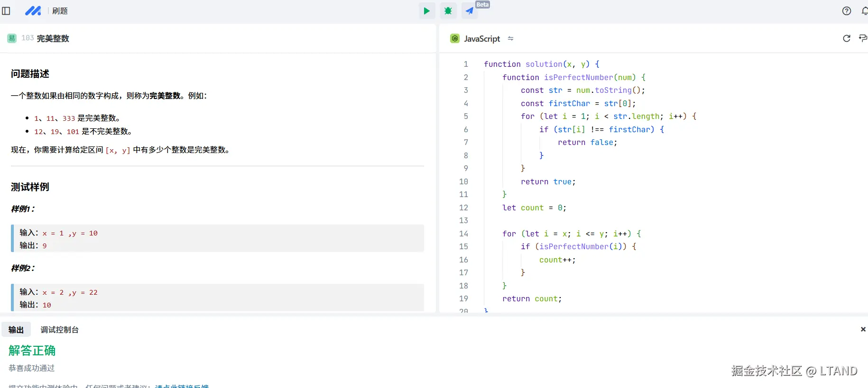Open the 请点此链接反馈 feedback link

[x=182, y=386]
